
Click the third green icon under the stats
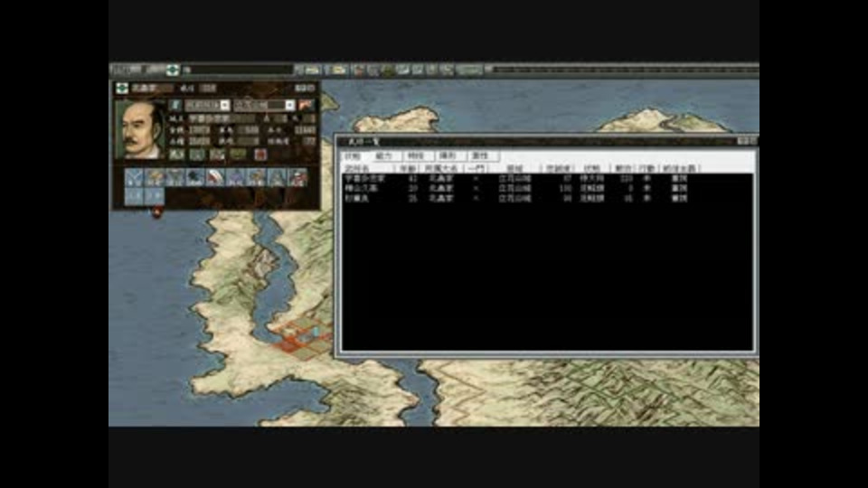point(217,155)
